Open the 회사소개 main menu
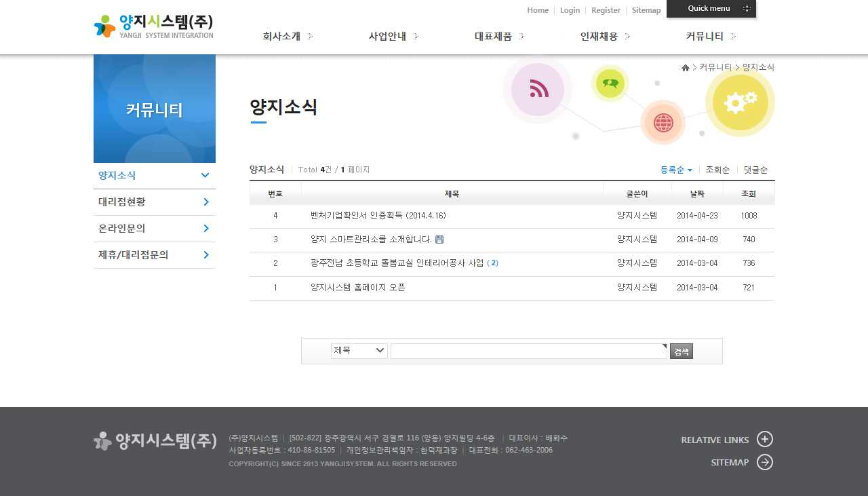 tap(288, 37)
